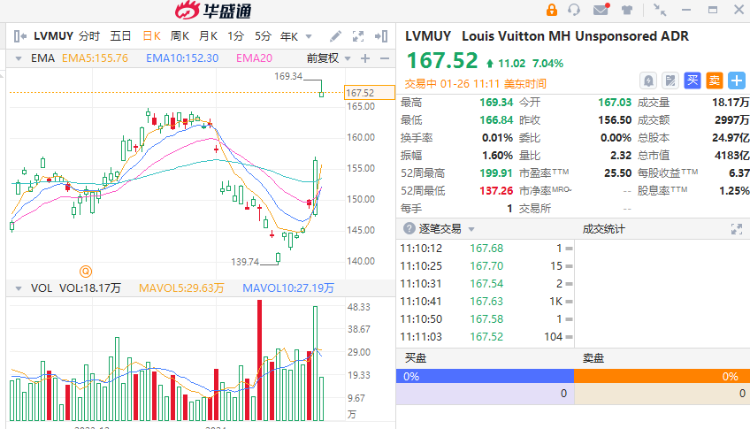Click the 167.52 price tag on axis
The width and height of the screenshot is (750, 429).
[x=369, y=92]
